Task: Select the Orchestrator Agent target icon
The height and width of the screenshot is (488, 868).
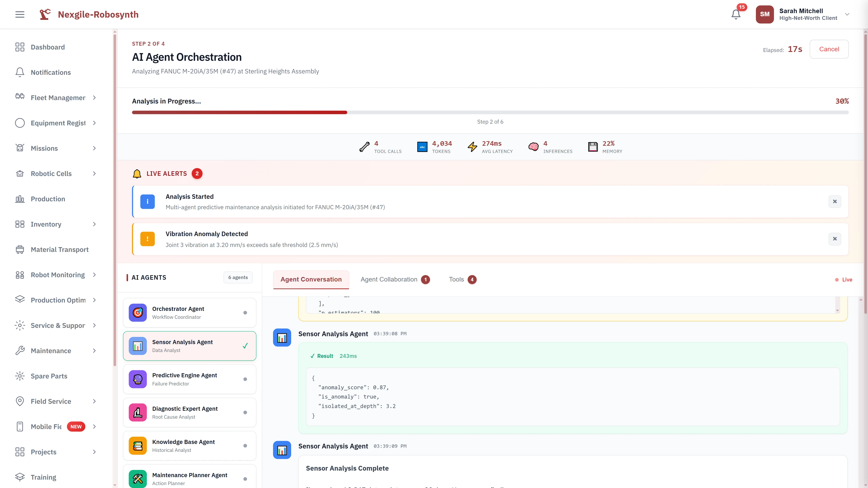Action: point(137,312)
